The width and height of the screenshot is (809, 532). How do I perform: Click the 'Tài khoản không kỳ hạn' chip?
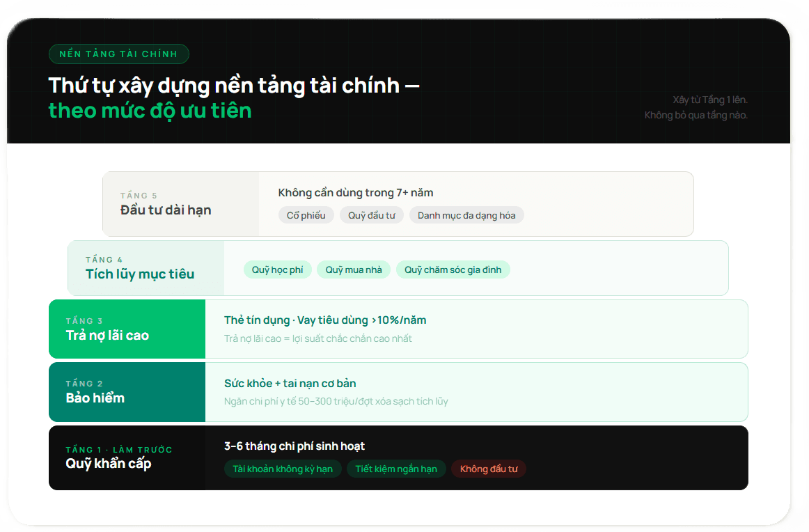tap(283, 469)
